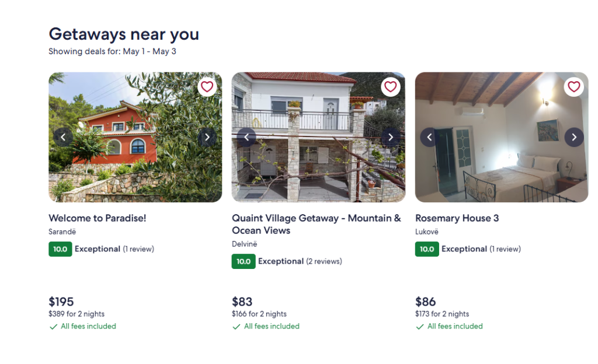Select the $83 price for Quaint Village Getaway

[x=242, y=302]
